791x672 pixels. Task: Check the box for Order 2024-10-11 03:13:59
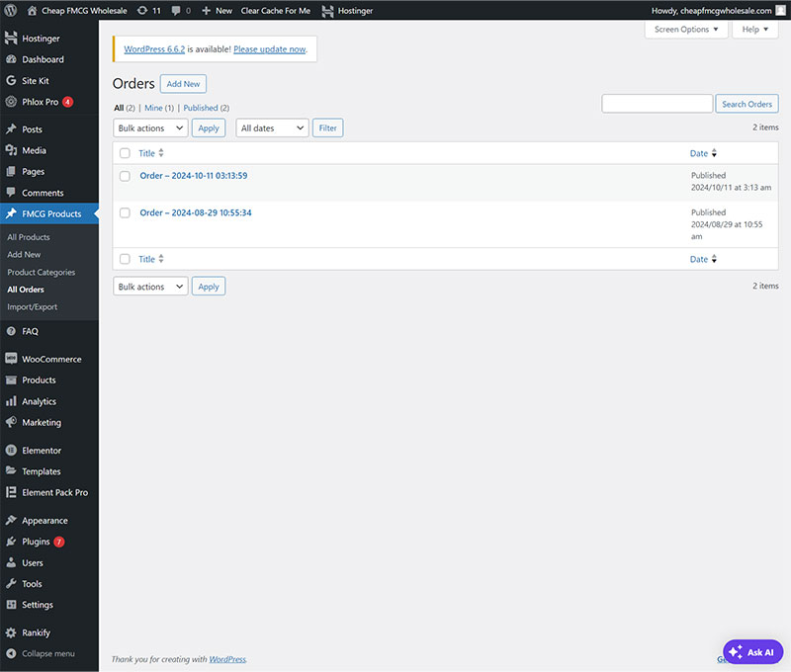125,176
